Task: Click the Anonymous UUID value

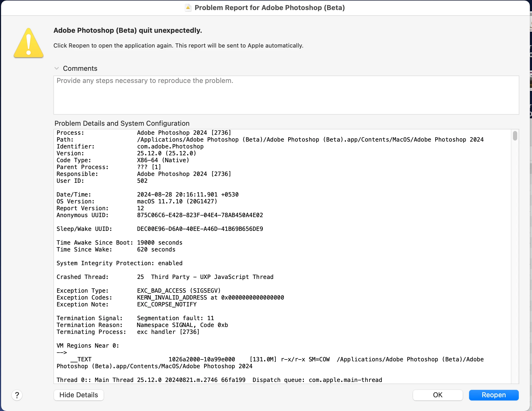Action: coord(200,215)
